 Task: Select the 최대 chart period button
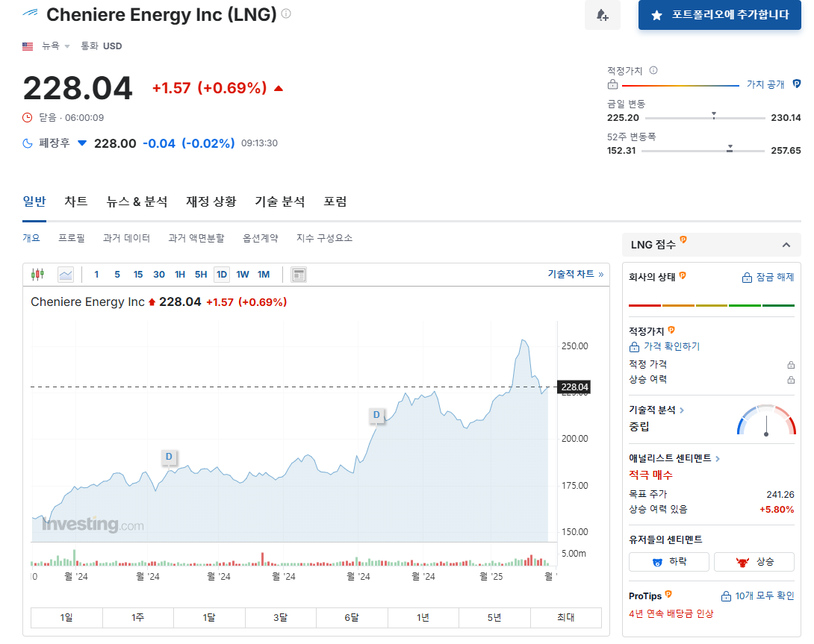coord(565,618)
